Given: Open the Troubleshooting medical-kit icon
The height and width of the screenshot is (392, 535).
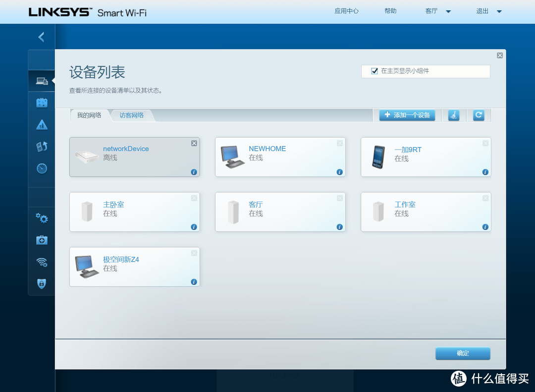Looking at the screenshot, I should click(42, 240).
